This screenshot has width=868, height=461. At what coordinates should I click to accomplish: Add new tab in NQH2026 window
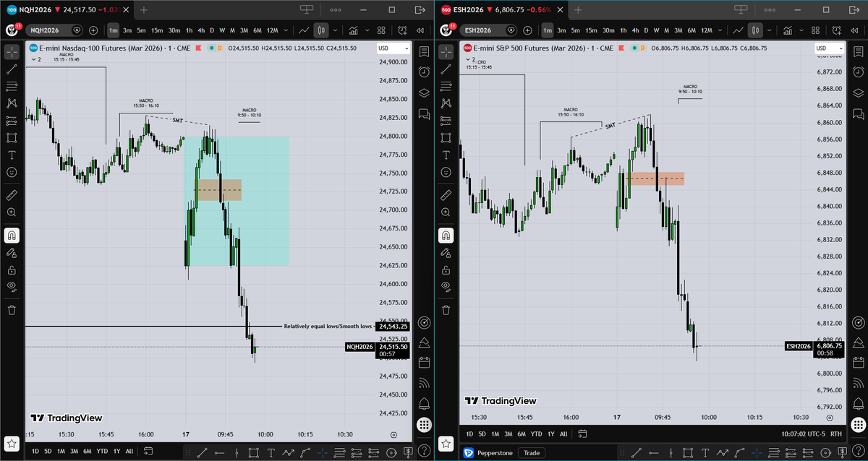coord(144,10)
